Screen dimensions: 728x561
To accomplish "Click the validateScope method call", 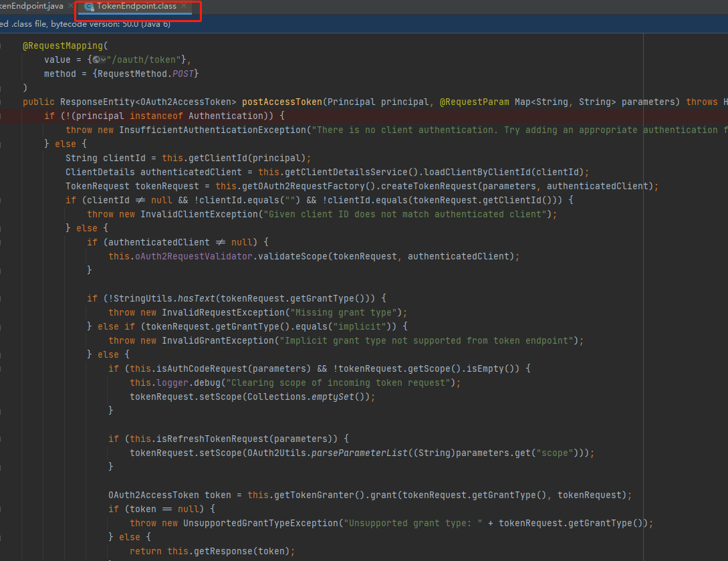I will click(293, 256).
